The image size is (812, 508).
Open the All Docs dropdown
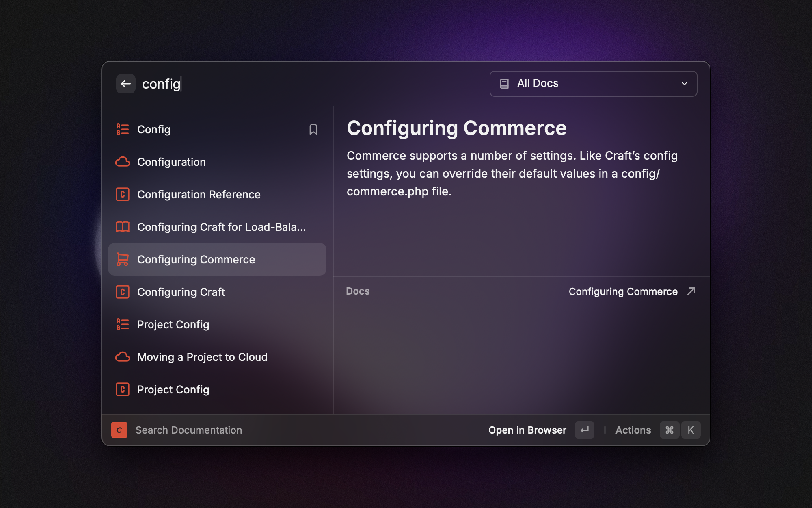tap(593, 84)
